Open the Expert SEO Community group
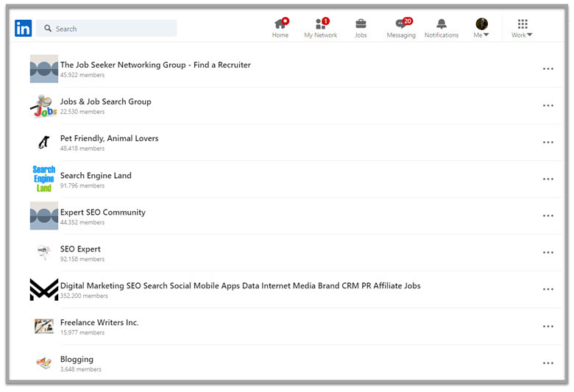 click(103, 212)
